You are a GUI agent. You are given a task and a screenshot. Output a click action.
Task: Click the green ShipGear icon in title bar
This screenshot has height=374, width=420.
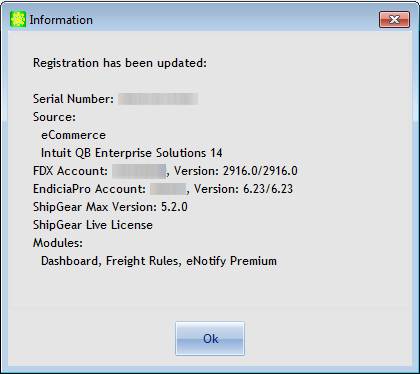tap(18, 19)
